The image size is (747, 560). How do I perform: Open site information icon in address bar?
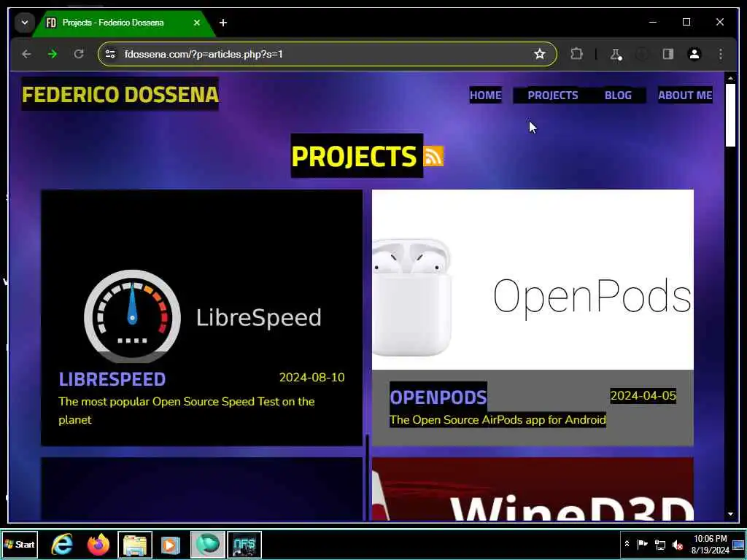tap(110, 54)
